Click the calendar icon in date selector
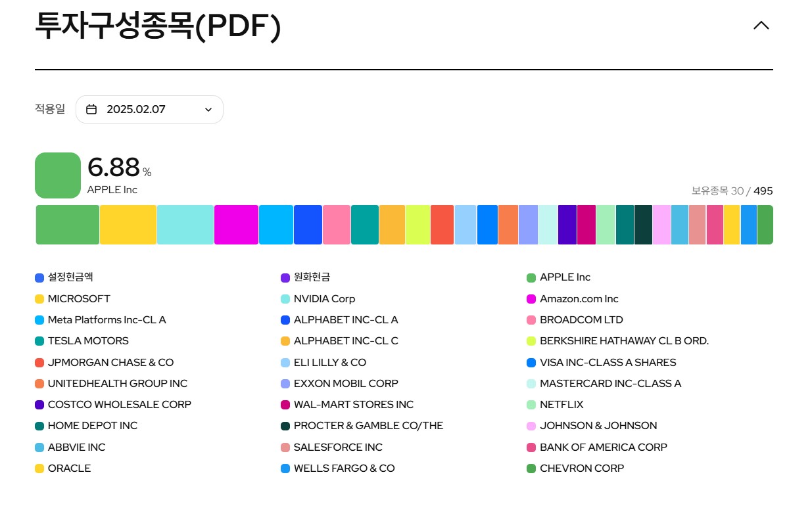The height and width of the screenshot is (506, 812). (92, 109)
